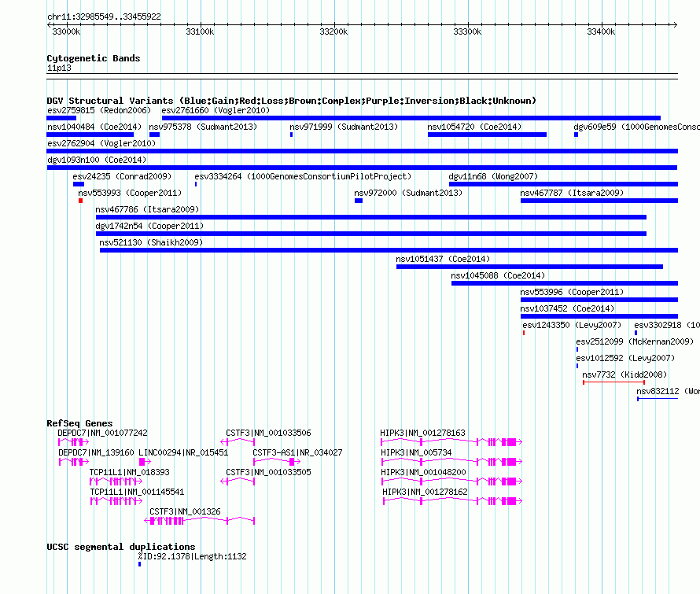
Task: Click nsv553996 (Cooper2011) label
Action: pos(572,292)
